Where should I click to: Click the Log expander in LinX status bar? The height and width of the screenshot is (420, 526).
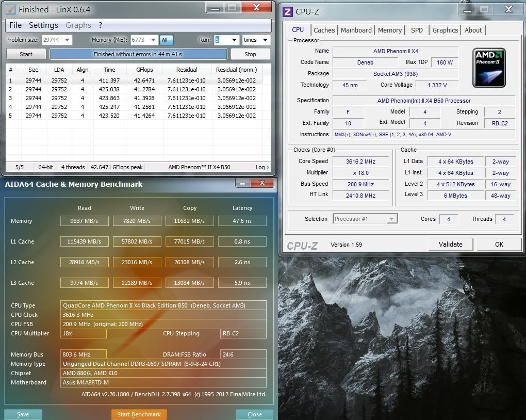[262, 167]
